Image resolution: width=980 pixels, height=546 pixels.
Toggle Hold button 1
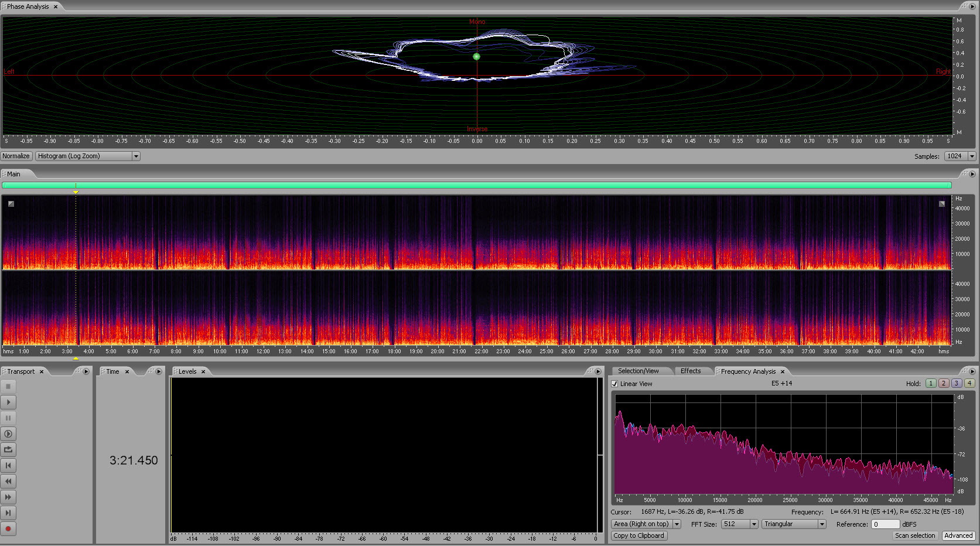(x=931, y=383)
